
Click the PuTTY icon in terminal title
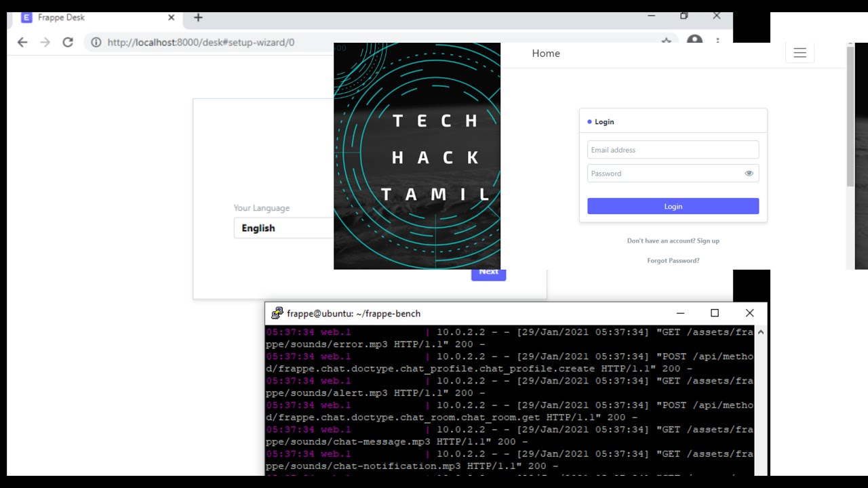[x=277, y=313]
